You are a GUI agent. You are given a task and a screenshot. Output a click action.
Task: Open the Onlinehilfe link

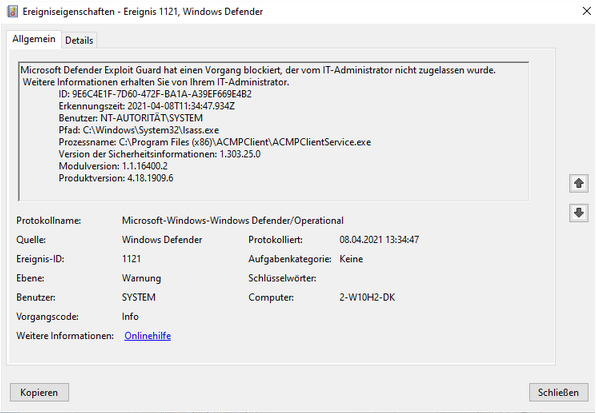pos(147,336)
